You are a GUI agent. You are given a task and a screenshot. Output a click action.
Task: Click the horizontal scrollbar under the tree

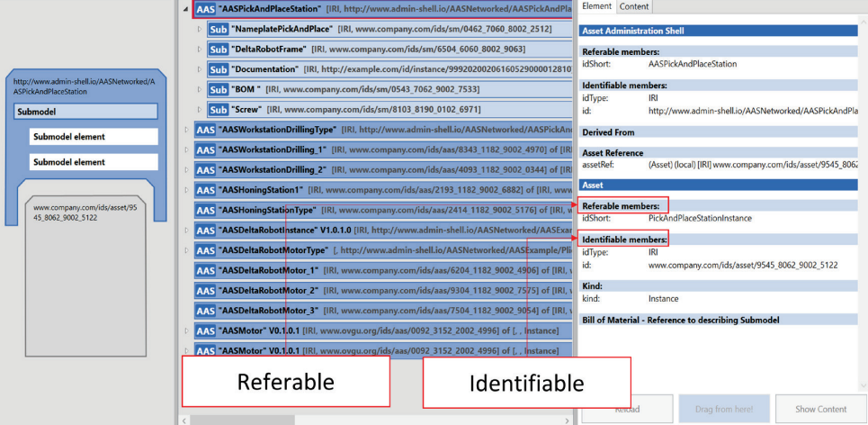click(376, 420)
